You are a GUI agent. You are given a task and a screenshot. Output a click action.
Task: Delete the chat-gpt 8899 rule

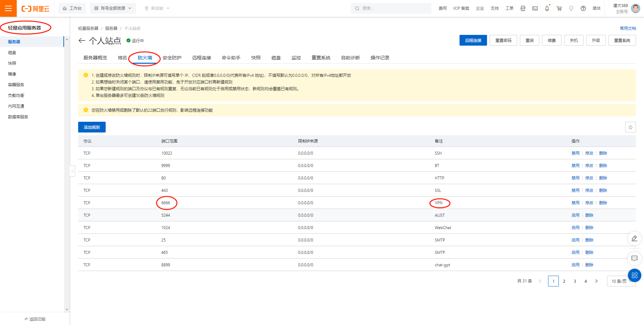coord(589,265)
